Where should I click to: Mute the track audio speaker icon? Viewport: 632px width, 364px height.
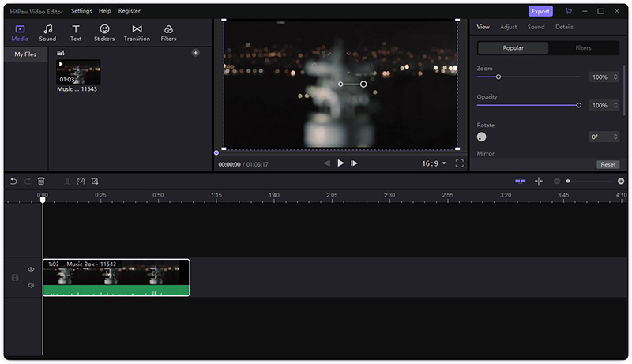(31, 286)
